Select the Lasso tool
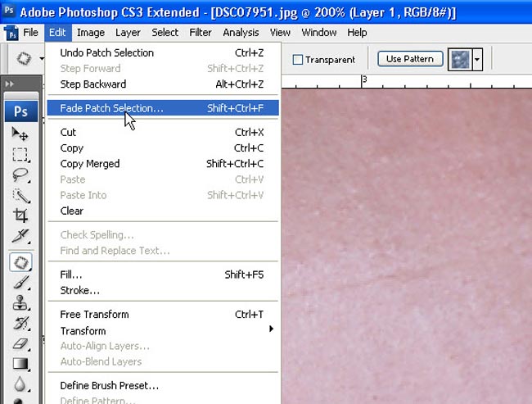Image resolution: width=532 pixels, height=404 pixels. [20, 175]
